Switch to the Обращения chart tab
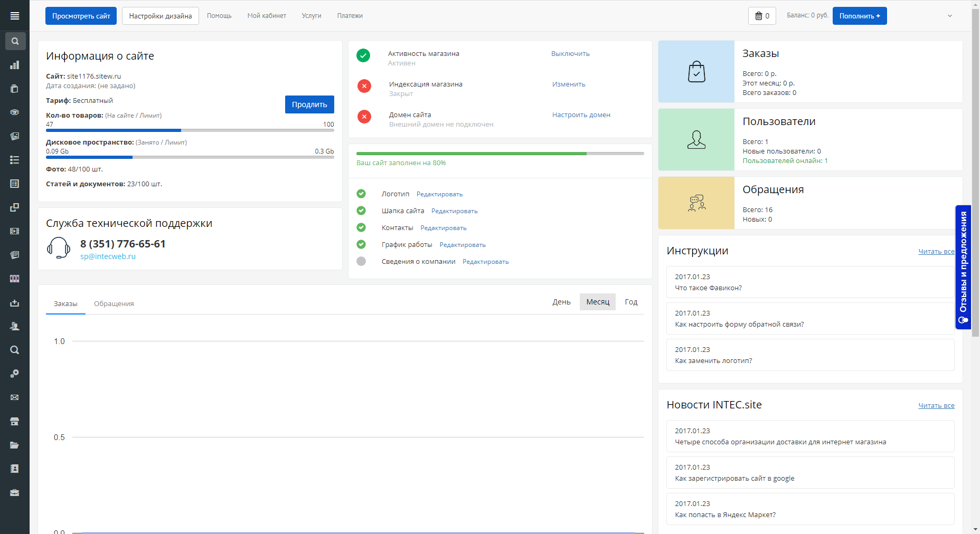This screenshot has width=980, height=534. (x=114, y=304)
